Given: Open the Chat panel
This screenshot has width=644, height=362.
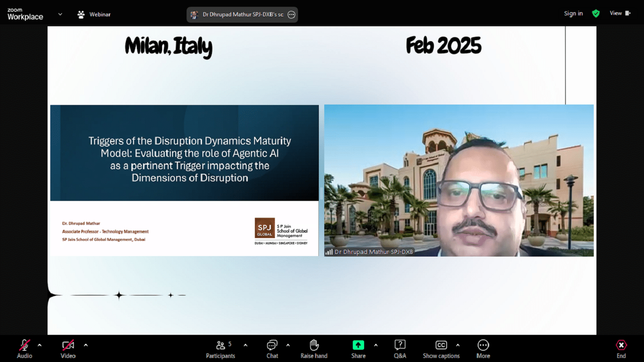Looking at the screenshot, I should point(272,346).
